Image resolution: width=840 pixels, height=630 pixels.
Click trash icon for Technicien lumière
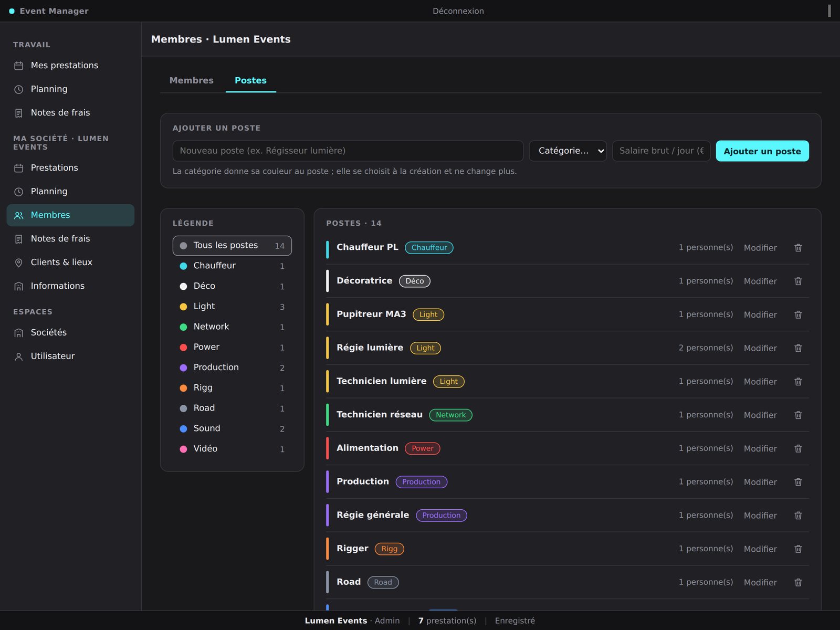pyautogui.click(x=798, y=382)
